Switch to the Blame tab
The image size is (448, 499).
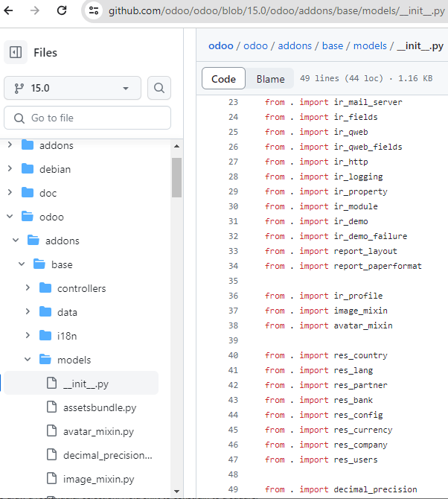[x=271, y=79]
